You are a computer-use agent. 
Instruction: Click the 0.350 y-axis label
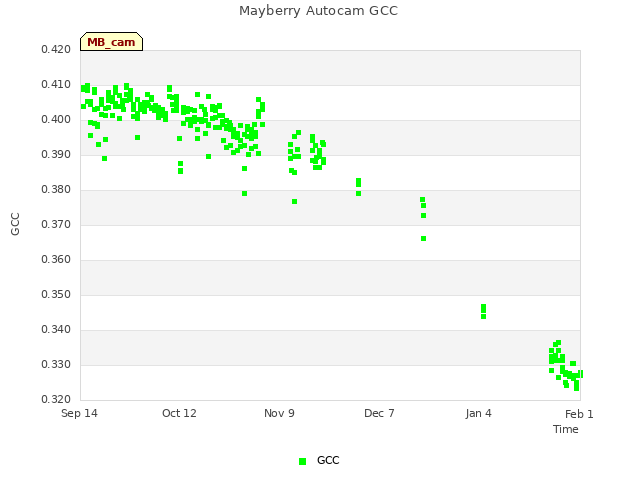tap(56, 294)
